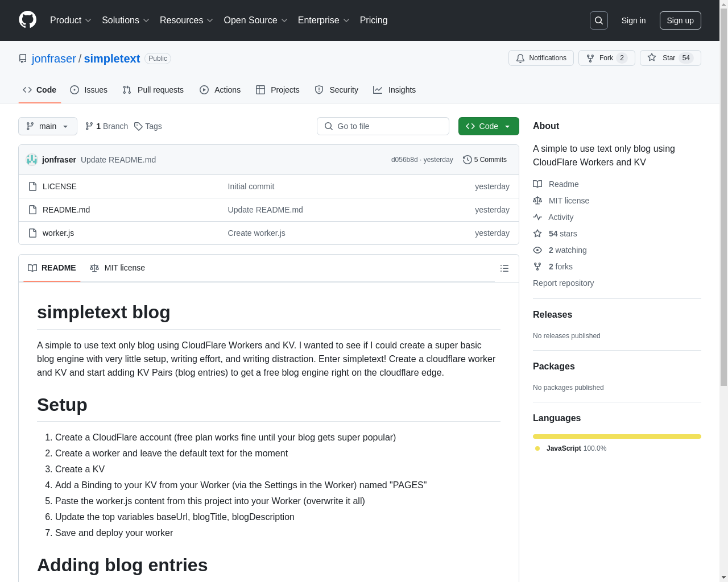Select the Code tab
The width and height of the screenshot is (728, 582).
tap(40, 90)
